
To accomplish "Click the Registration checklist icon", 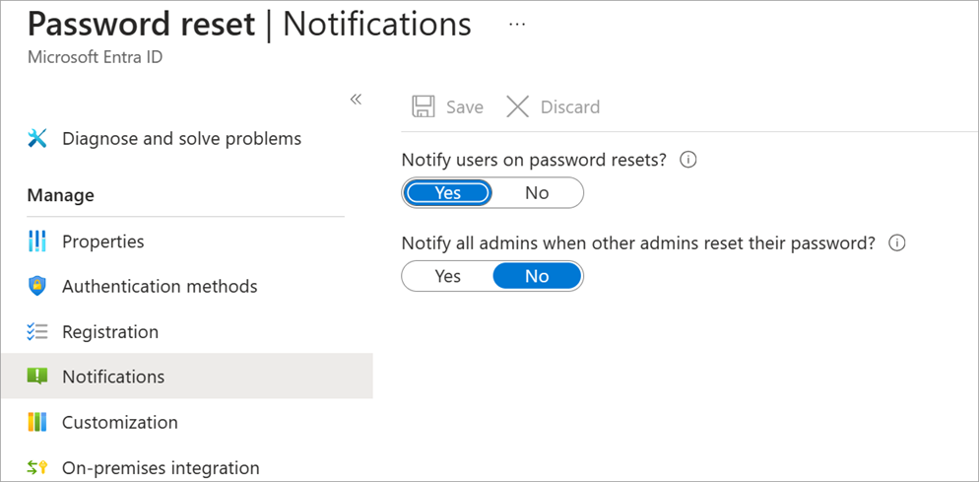I will 37,331.
